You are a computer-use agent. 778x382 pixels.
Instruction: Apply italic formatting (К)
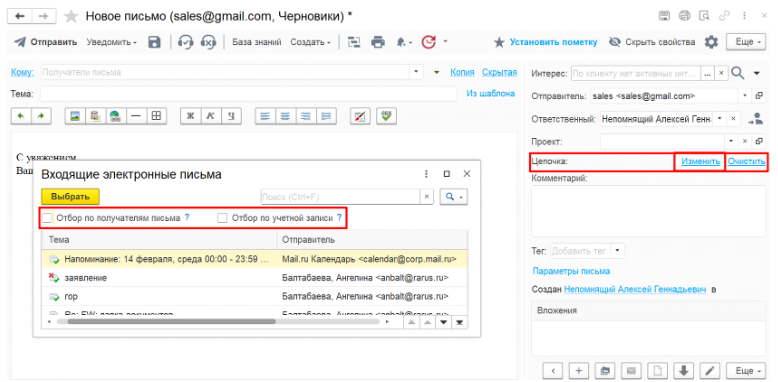point(210,116)
